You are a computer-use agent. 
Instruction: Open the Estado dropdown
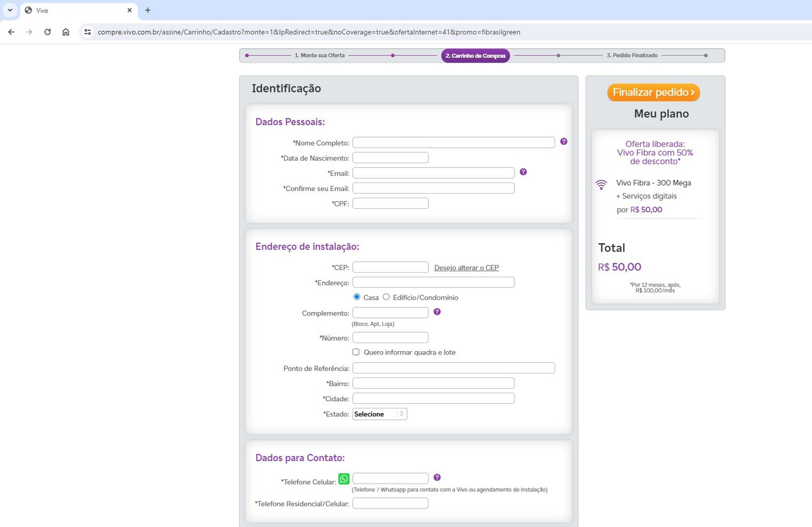(379, 414)
